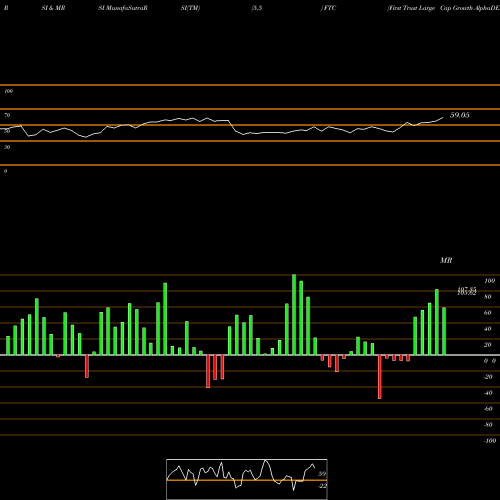The image size is (500, 500).
Task: Select the MR axis label -80
Action: tap(488, 425)
